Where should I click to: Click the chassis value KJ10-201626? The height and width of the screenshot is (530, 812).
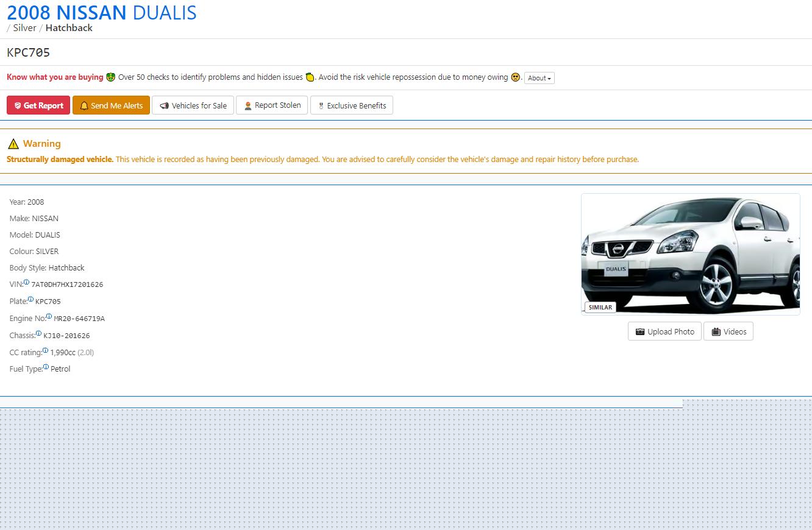click(67, 336)
